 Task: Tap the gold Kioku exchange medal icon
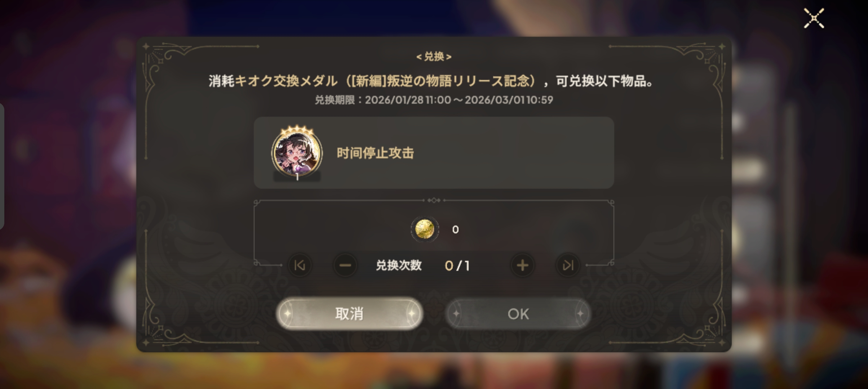pos(425,229)
